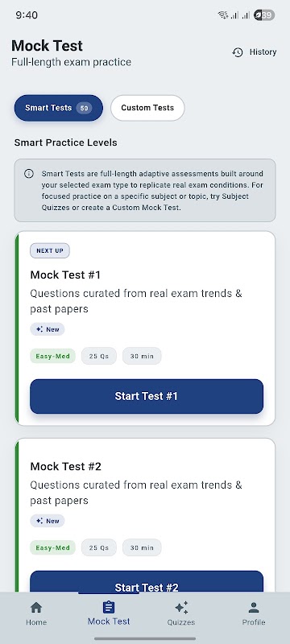The image size is (290, 644).
Task: Open History via the clock icon
Action: click(238, 52)
